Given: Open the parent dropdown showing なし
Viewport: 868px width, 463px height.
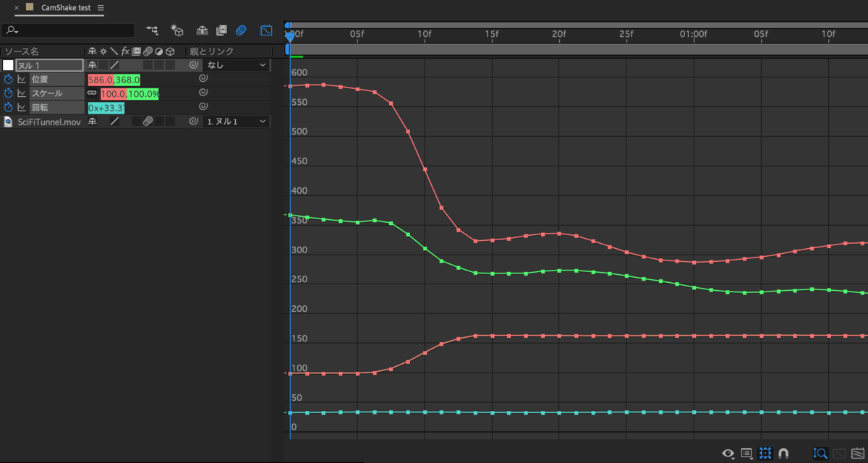Looking at the screenshot, I should [237, 65].
